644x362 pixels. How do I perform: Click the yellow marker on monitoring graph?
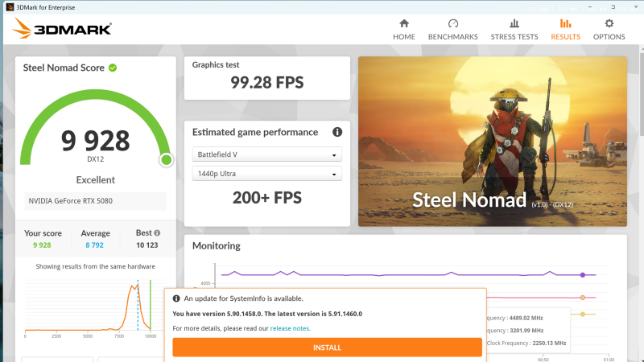click(x=582, y=315)
